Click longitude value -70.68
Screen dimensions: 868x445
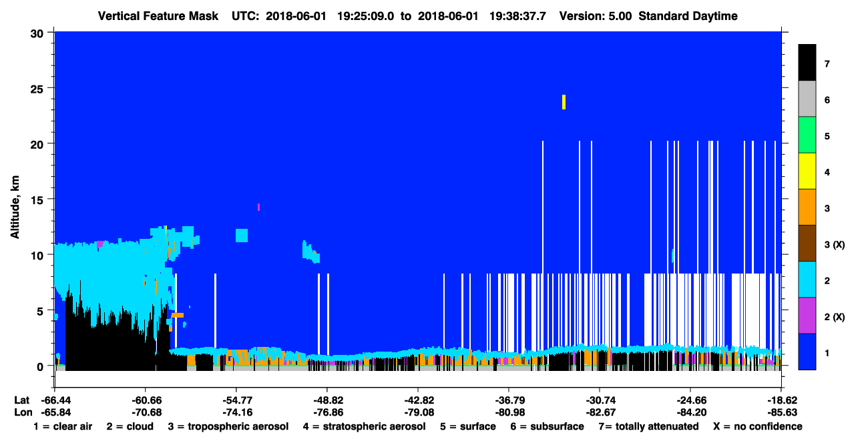pos(146,412)
